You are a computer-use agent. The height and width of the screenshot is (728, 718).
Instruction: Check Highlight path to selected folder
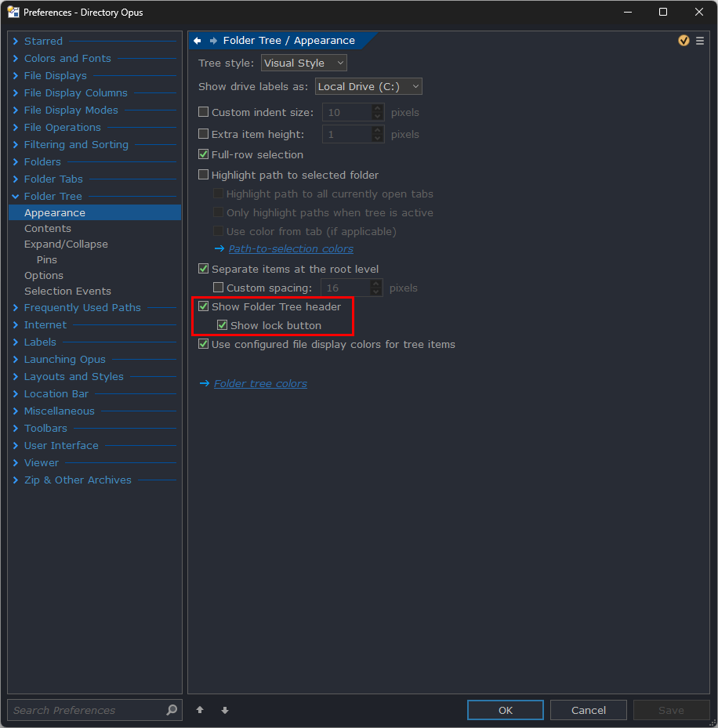[x=204, y=175]
